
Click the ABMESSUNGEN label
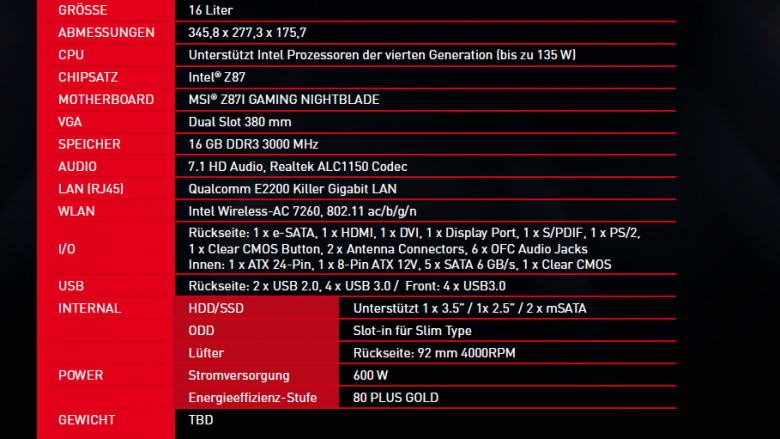point(106,32)
